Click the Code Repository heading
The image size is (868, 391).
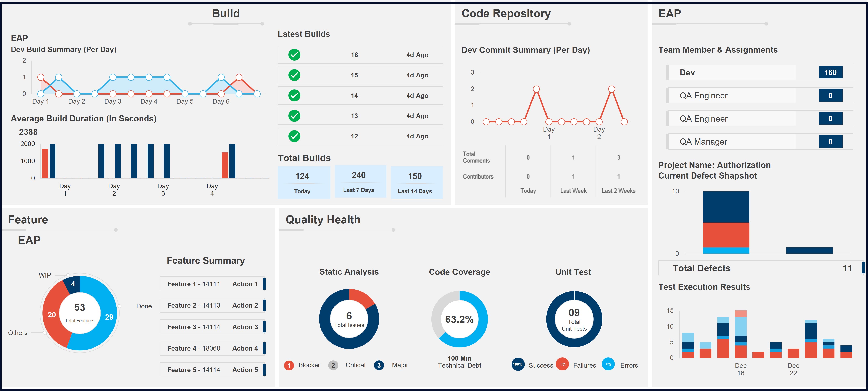pyautogui.click(x=506, y=13)
